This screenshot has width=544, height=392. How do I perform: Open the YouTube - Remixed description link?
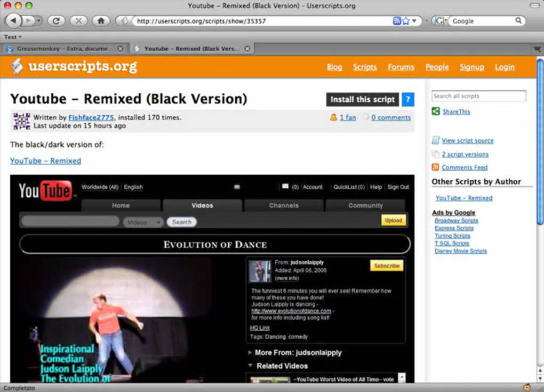point(45,161)
